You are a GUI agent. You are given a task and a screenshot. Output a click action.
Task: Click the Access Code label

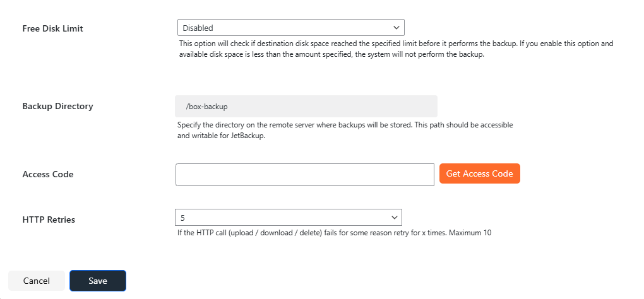tap(48, 174)
